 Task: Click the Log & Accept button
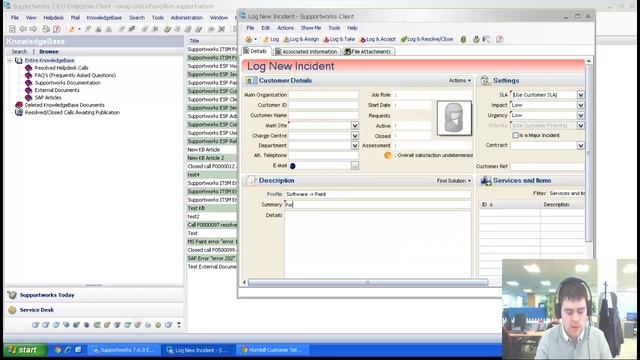378,39
